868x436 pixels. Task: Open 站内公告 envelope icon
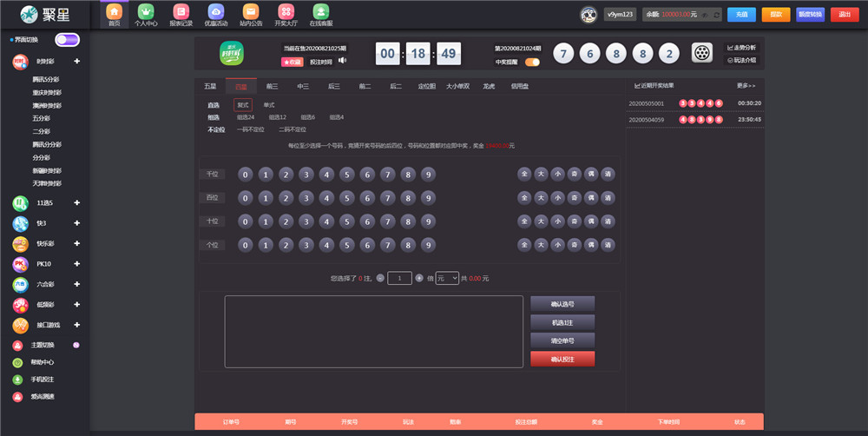250,12
